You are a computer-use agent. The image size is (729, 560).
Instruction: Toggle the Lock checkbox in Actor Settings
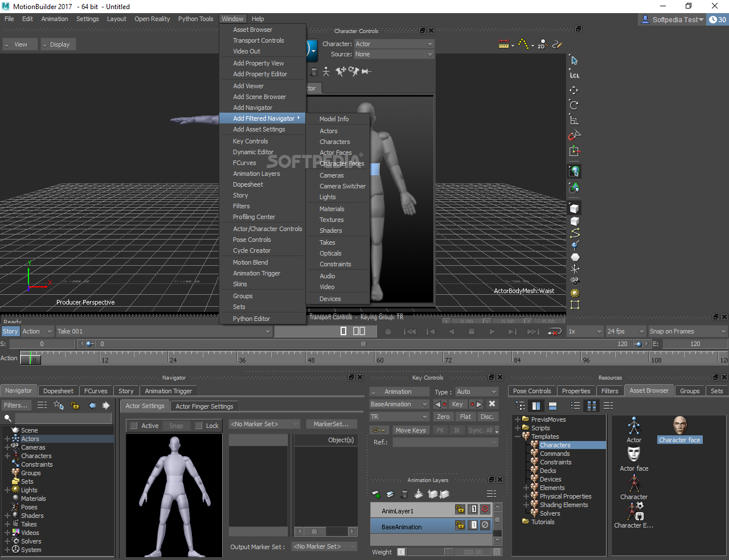tap(199, 426)
